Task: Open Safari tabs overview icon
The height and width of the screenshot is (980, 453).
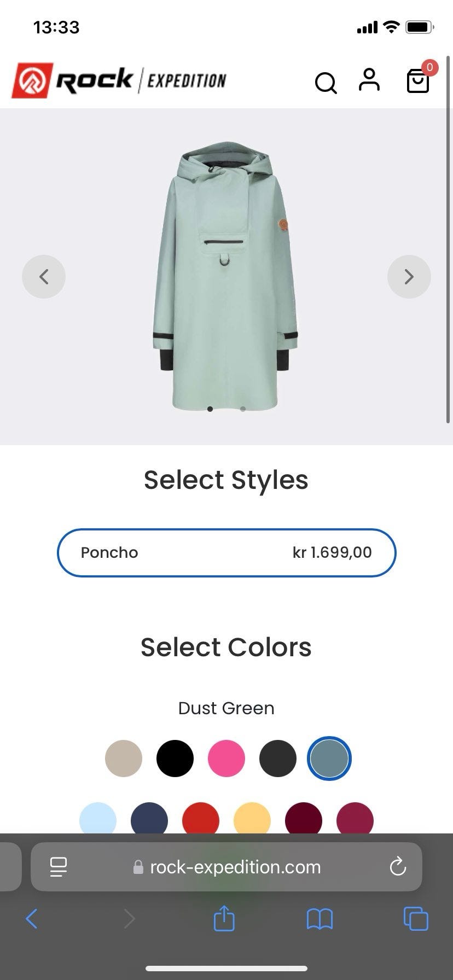Action: tap(416, 918)
